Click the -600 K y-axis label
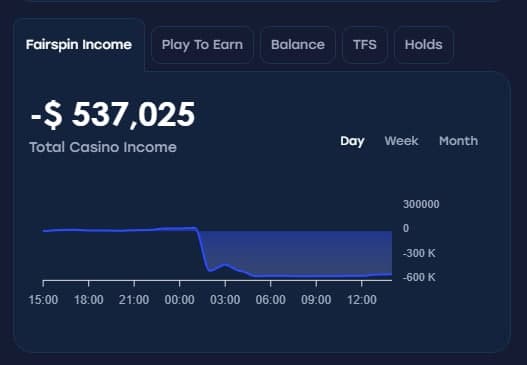 pyautogui.click(x=419, y=277)
